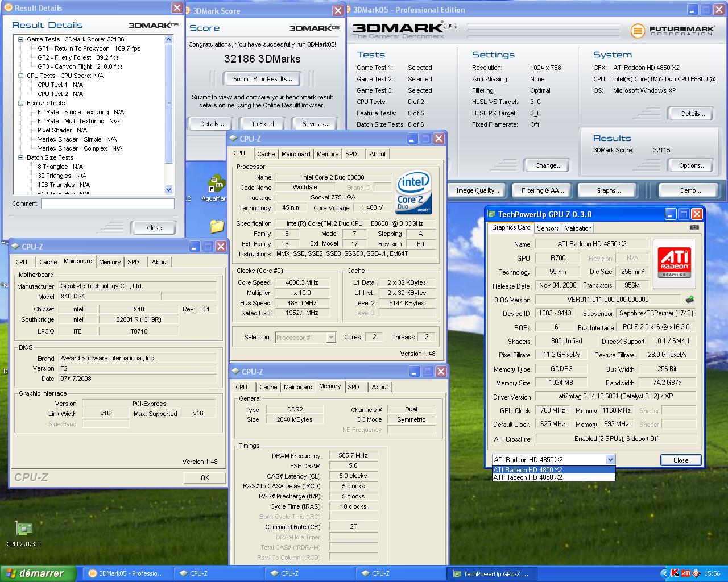Click Options... button under Results
Viewport: 728px width, 582px height.
coord(692,165)
